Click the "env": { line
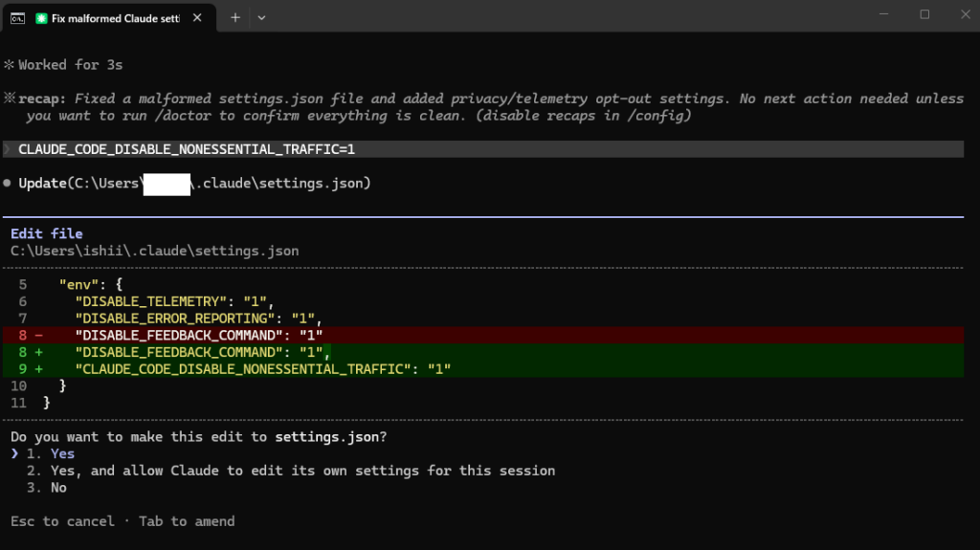The height and width of the screenshot is (550, 980). (91, 284)
